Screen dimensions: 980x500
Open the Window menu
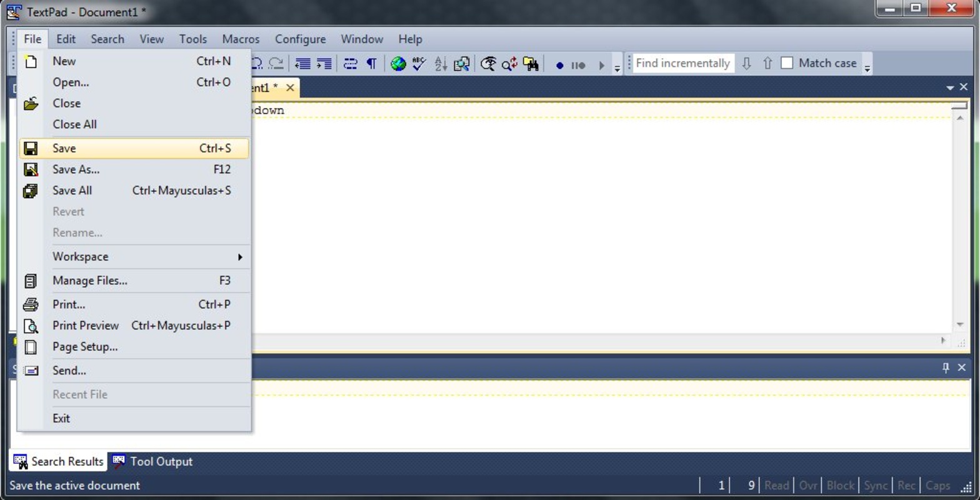point(362,39)
